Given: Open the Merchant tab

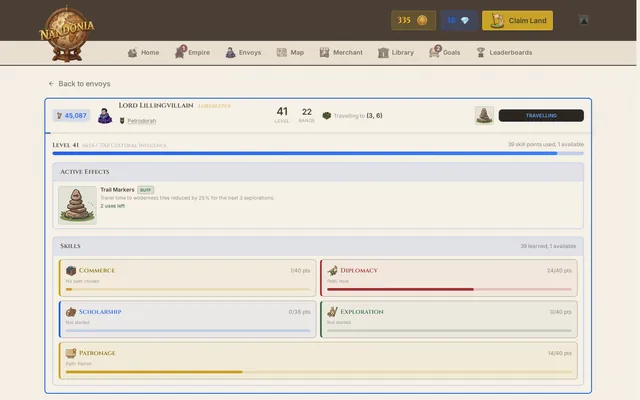Looking at the screenshot, I should [341, 53].
